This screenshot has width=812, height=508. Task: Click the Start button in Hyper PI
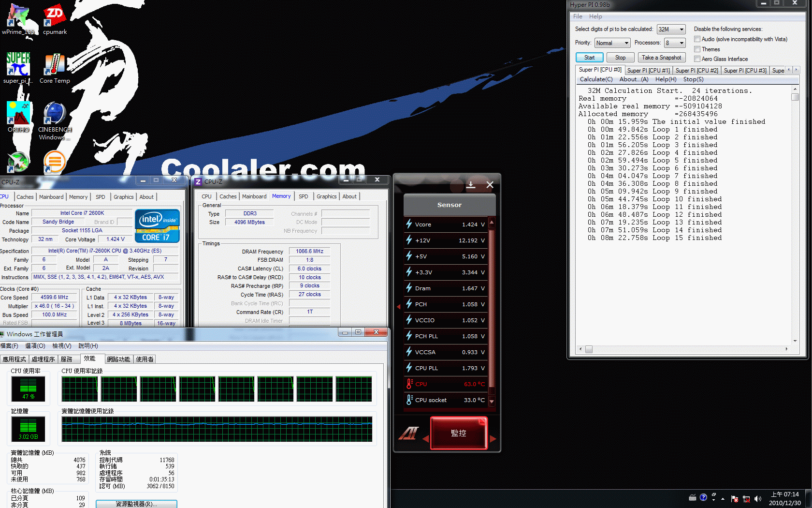[589, 58]
